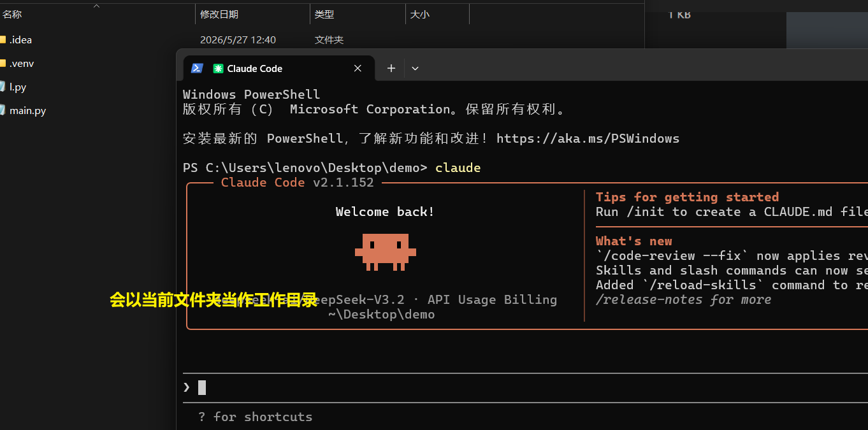The image size is (868, 430).
Task: Click the sort arrow above 名称 column
Action: (97, 6)
